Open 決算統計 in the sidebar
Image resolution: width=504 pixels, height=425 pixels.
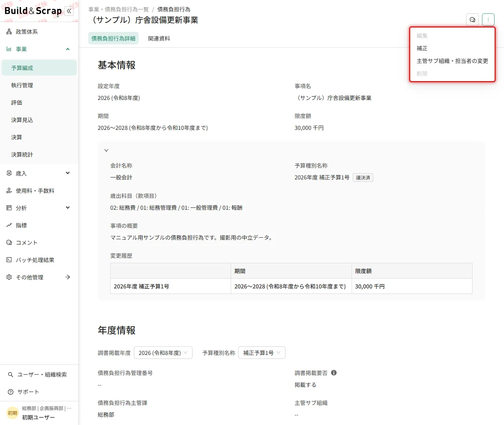39,155
